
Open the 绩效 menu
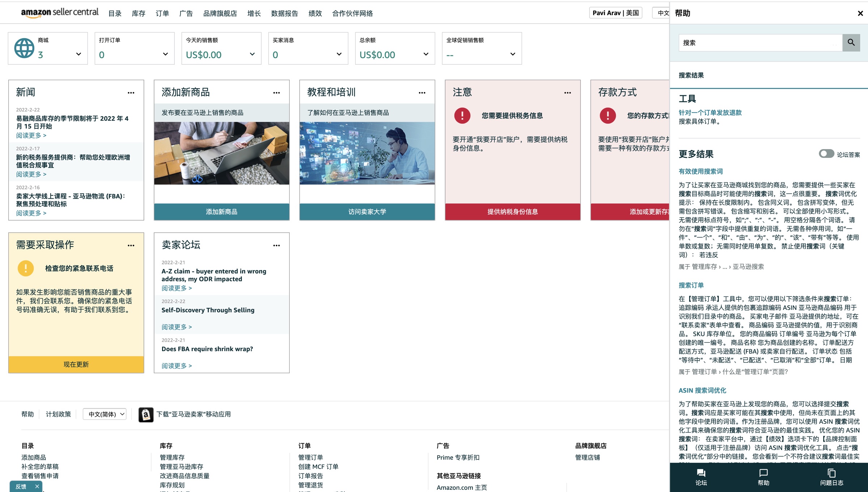[x=315, y=13]
